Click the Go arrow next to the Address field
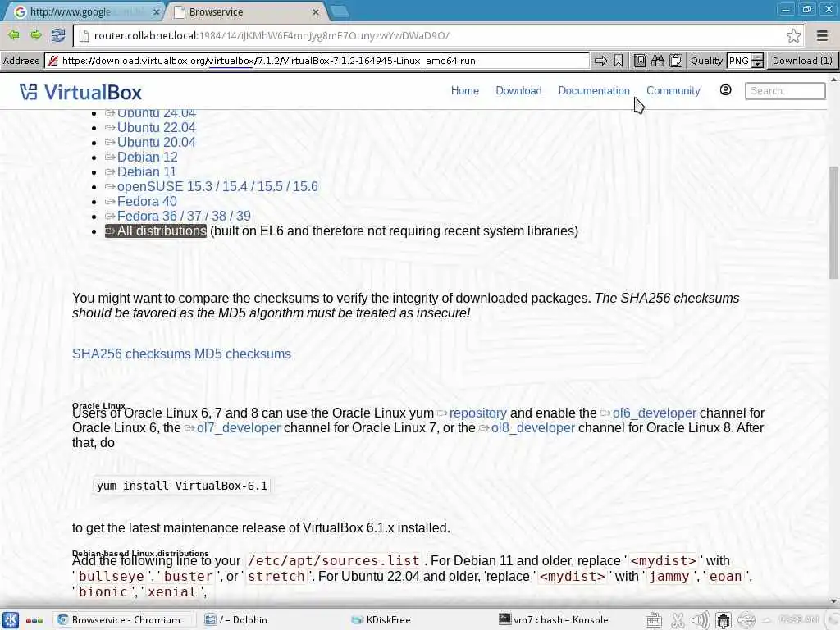Image resolution: width=840 pixels, height=630 pixels. [x=600, y=61]
